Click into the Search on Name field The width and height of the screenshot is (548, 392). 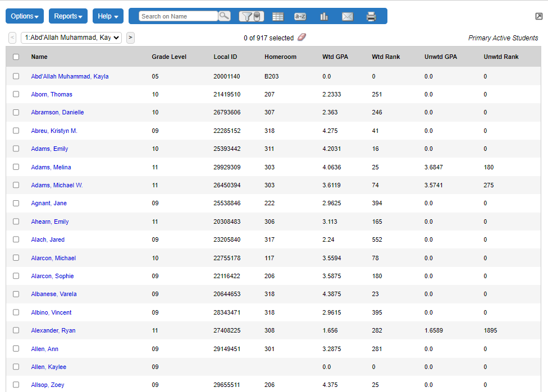click(178, 16)
